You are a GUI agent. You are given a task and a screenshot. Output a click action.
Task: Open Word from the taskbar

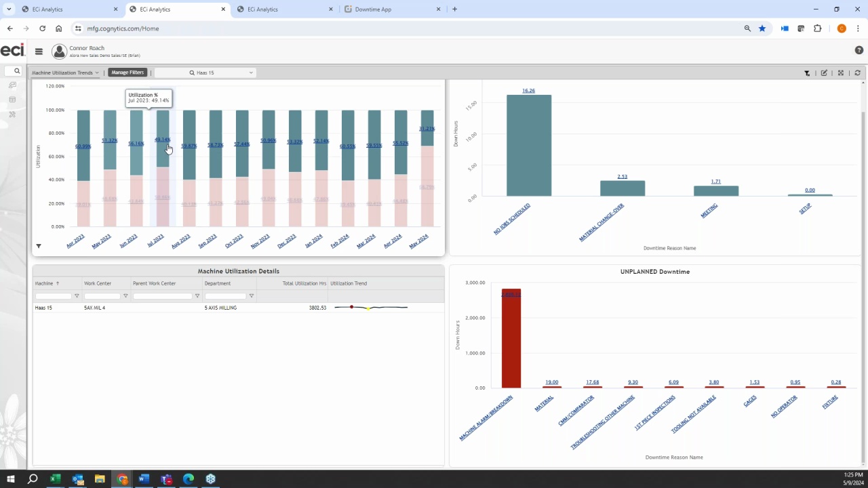(x=144, y=479)
